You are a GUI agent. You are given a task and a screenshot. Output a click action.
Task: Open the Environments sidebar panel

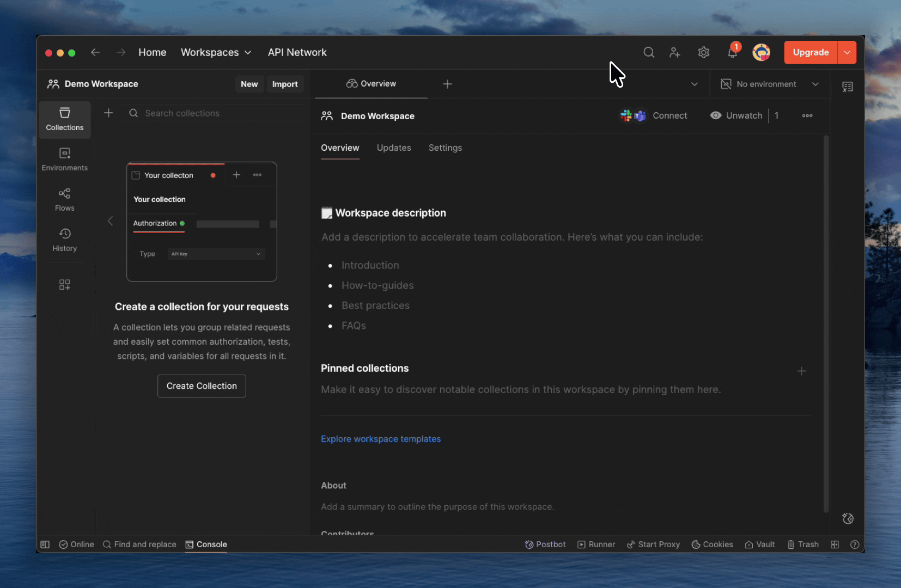click(64, 160)
